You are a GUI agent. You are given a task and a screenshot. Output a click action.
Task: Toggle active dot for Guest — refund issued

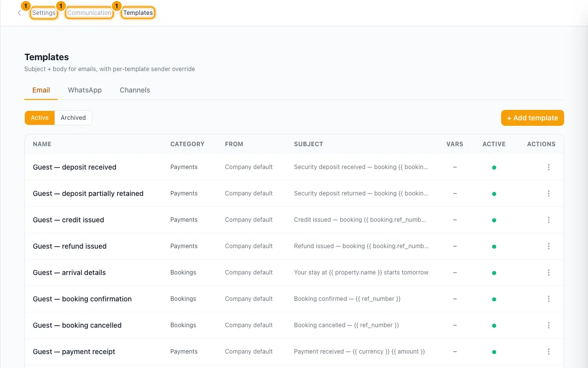pos(494,246)
